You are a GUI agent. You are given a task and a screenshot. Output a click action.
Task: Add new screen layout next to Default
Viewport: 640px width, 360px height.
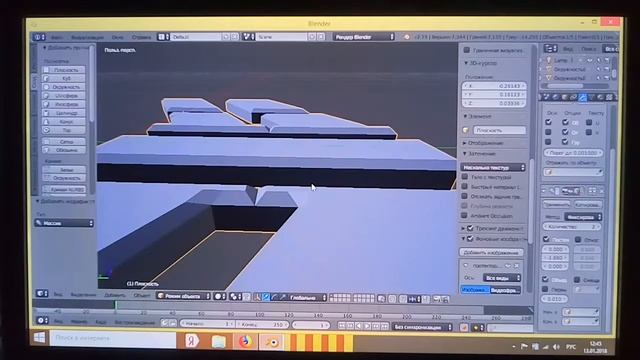tap(226, 37)
